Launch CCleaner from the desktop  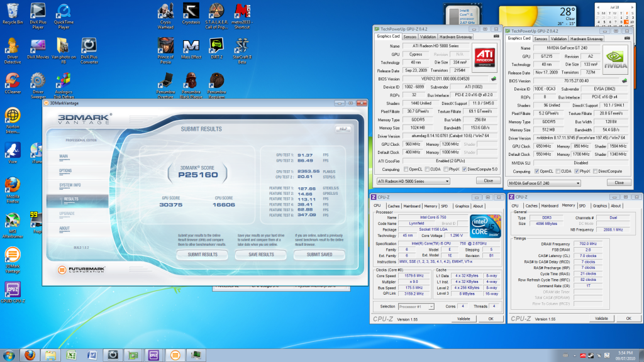(x=13, y=84)
